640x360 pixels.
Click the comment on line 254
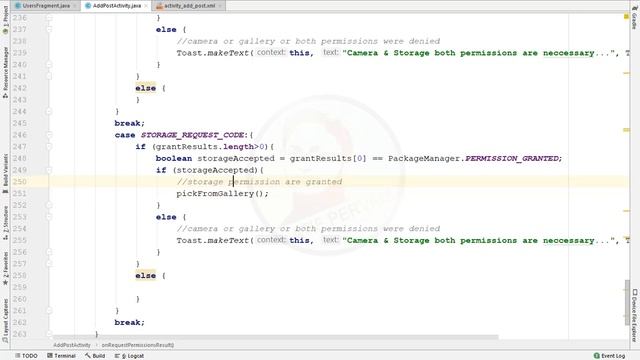tap(308, 229)
